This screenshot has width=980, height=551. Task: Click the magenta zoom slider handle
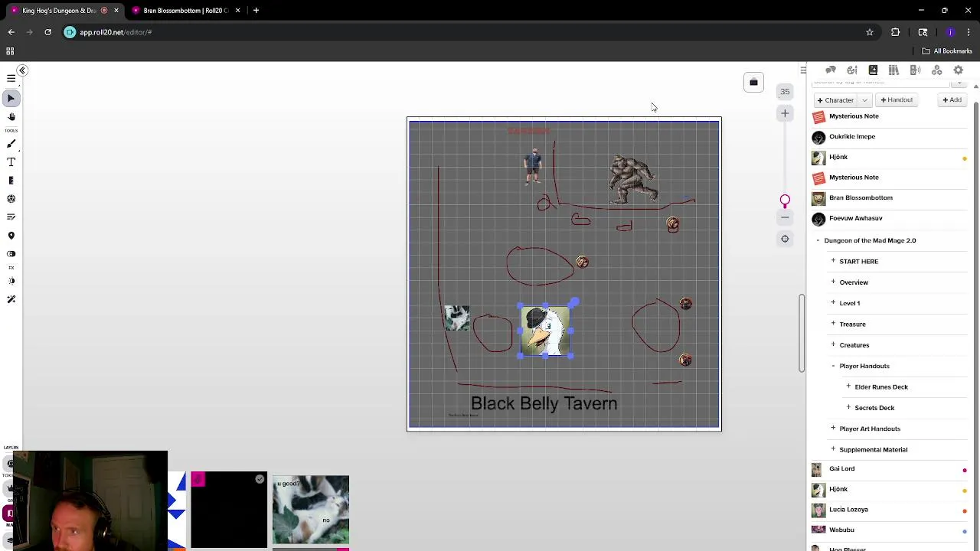(x=785, y=201)
